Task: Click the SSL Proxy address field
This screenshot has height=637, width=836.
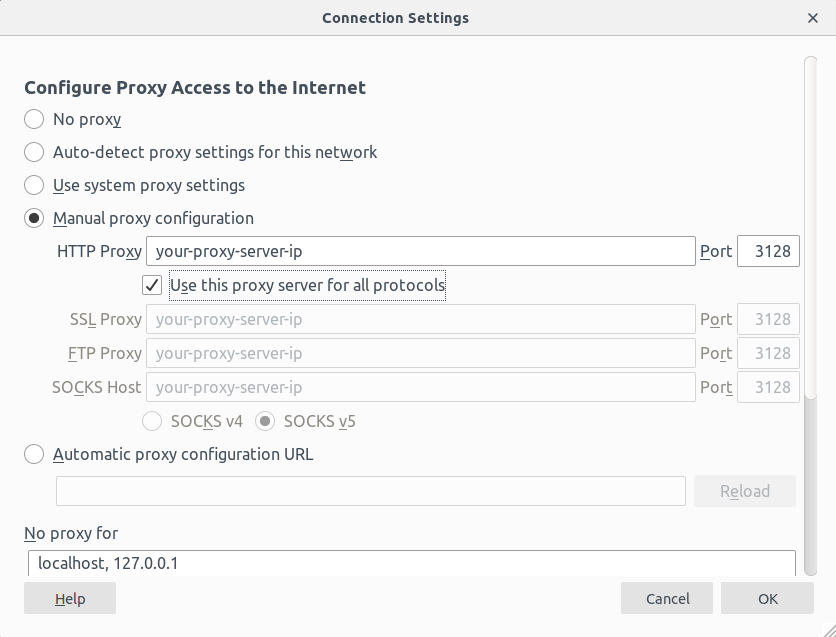Action: pos(420,320)
